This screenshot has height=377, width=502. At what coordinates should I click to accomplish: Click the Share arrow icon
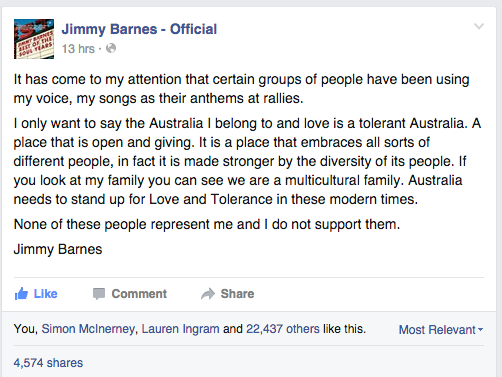click(208, 294)
